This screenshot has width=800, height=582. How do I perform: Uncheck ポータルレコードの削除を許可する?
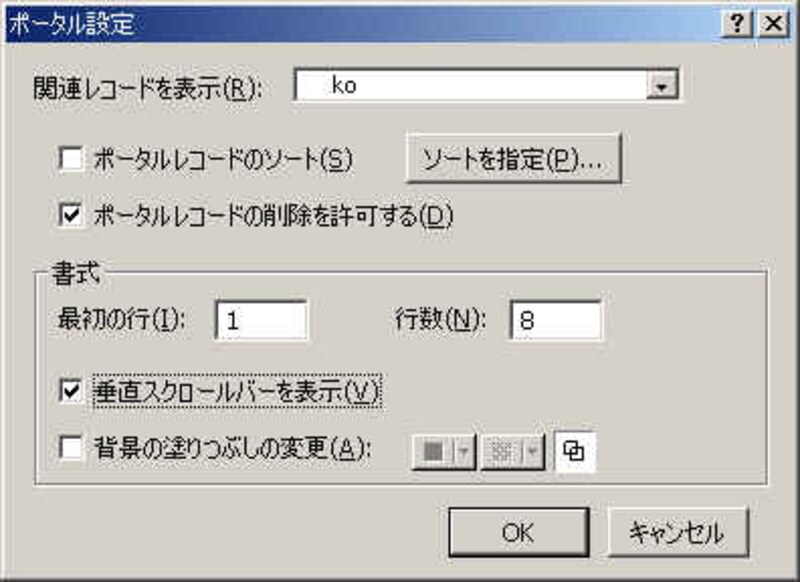tap(70, 214)
